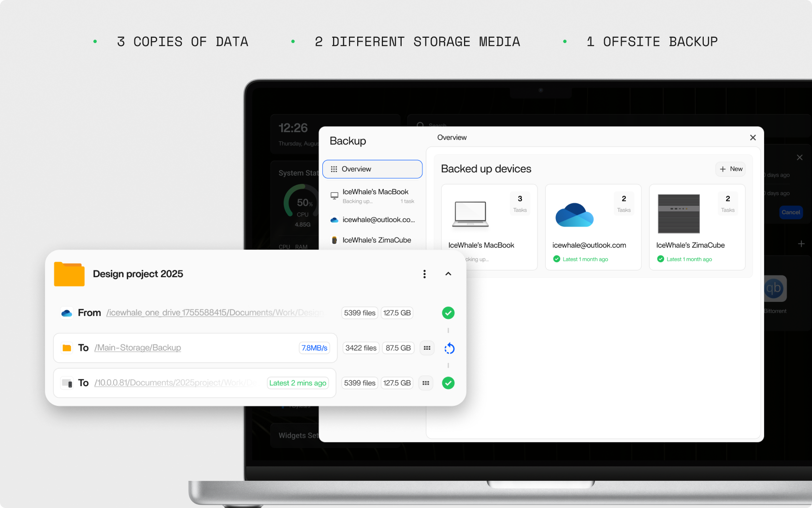Click the green check status on the 10.0.0.81 row

click(448, 383)
